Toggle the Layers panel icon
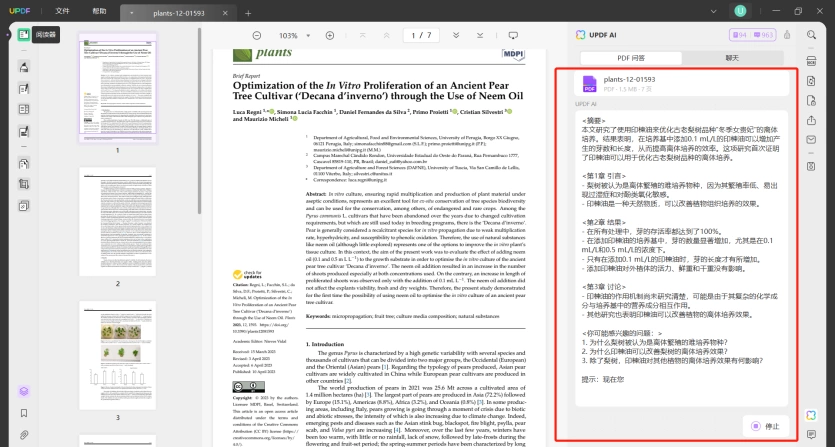The width and height of the screenshot is (835, 447). click(x=23, y=391)
